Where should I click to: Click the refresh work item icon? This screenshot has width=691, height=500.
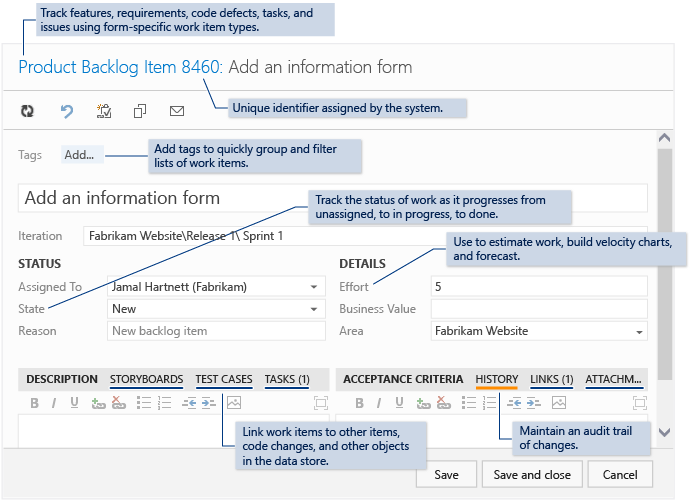[x=27, y=111]
